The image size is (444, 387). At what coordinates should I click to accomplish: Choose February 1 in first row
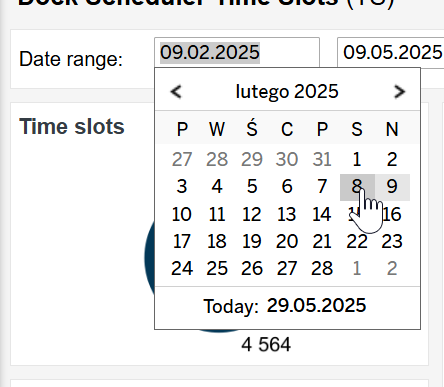[357, 159]
